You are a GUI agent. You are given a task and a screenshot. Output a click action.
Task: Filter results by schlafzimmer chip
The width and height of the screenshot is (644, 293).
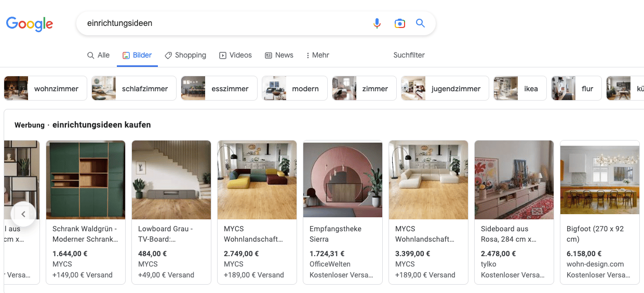coord(134,88)
